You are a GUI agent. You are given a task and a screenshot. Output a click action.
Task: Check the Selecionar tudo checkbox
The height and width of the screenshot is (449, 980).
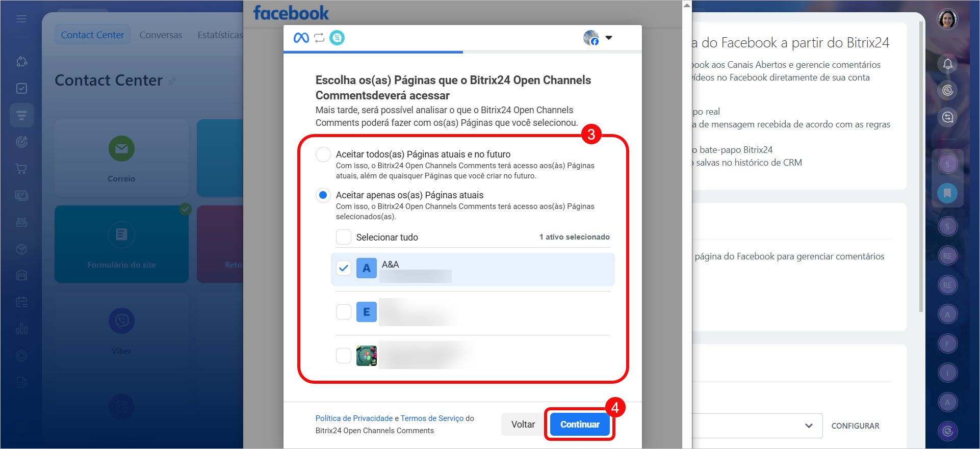pos(344,237)
